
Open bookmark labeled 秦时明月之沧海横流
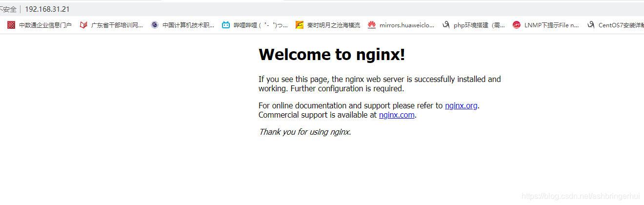tap(334, 25)
